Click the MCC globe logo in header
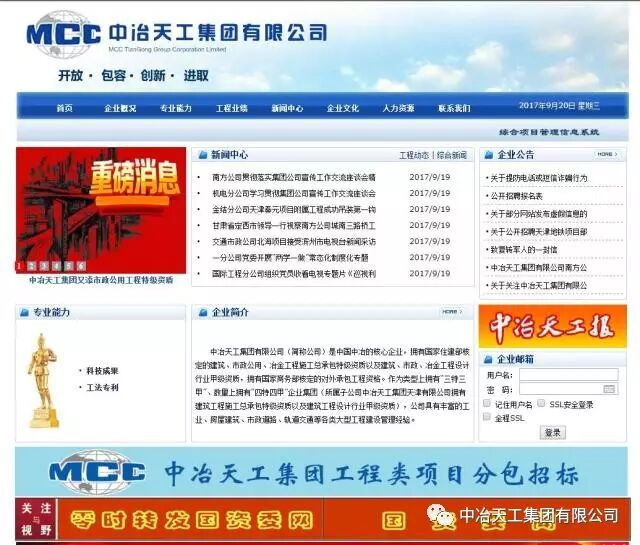The image size is (640, 545). [x=63, y=33]
